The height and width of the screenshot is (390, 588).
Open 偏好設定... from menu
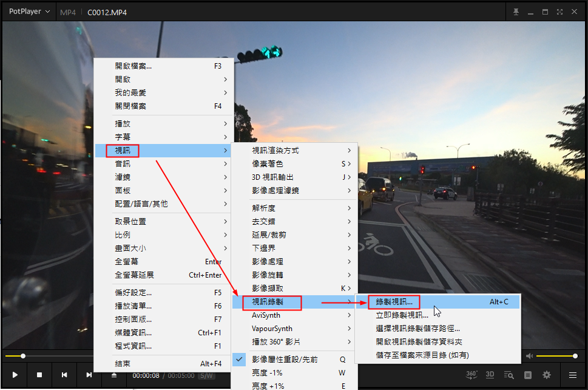pyautogui.click(x=164, y=293)
